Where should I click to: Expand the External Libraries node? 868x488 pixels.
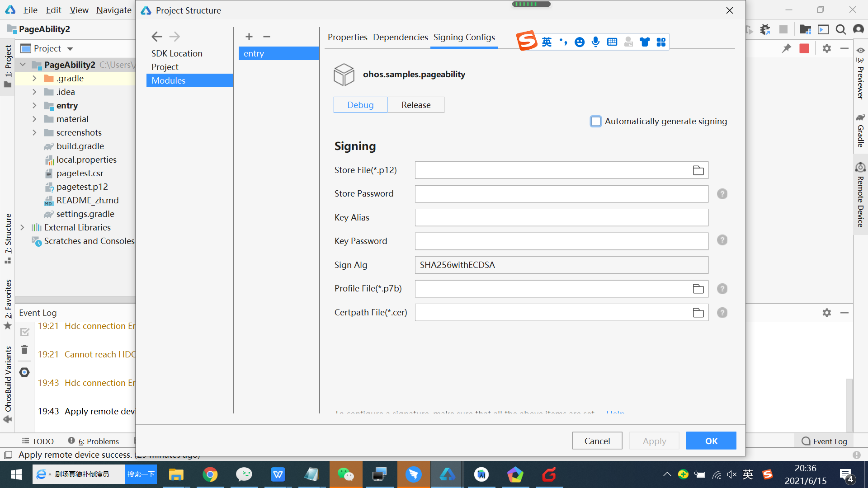(22, 227)
